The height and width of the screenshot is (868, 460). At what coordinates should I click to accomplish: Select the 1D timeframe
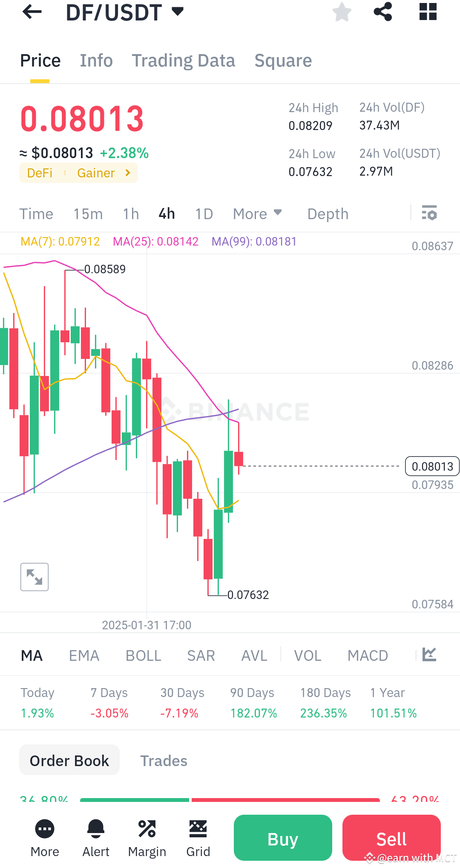204,214
